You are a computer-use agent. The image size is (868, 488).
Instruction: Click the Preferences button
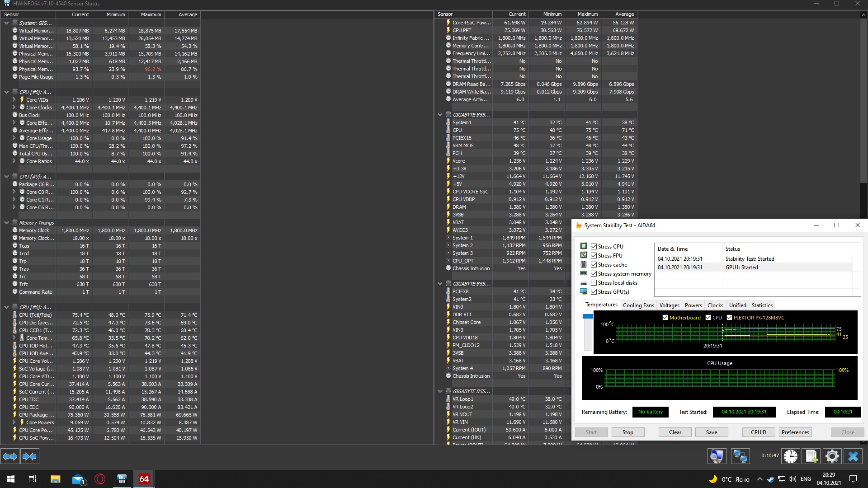[795, 432]
